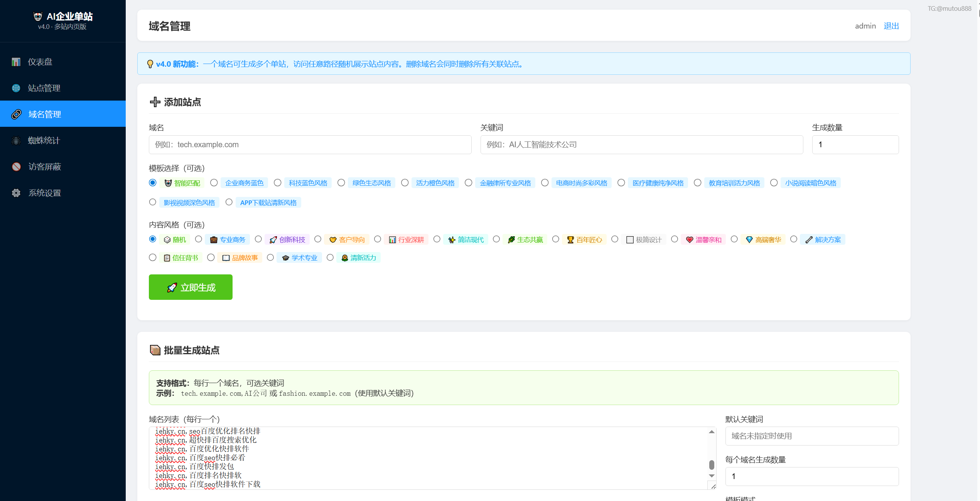Click the 生成数量 number field
The width and height of the screenshot is (980, 501).
click(855, 145)
